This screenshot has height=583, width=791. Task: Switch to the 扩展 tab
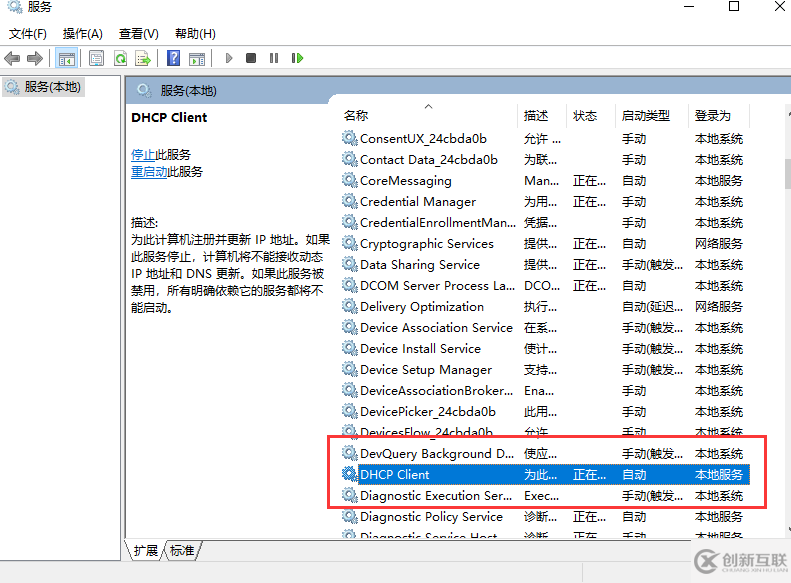tap(145, 551)
